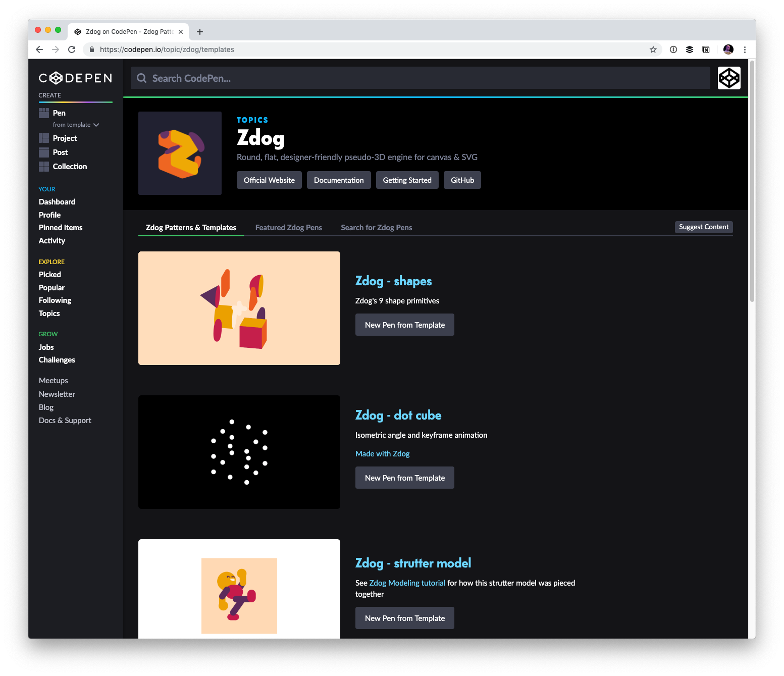Open Blog link in sidebar
Screen dimensions: 784x676
tap(46, 407)
